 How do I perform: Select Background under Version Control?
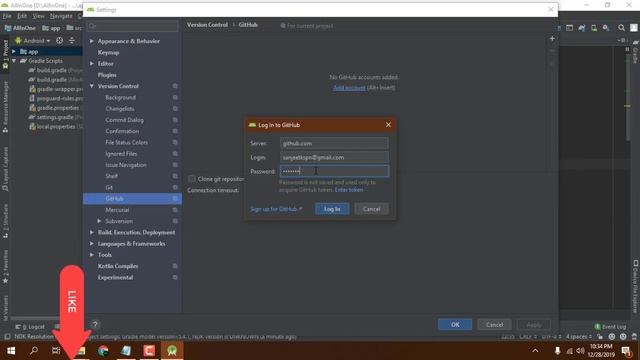click(120, 98)
